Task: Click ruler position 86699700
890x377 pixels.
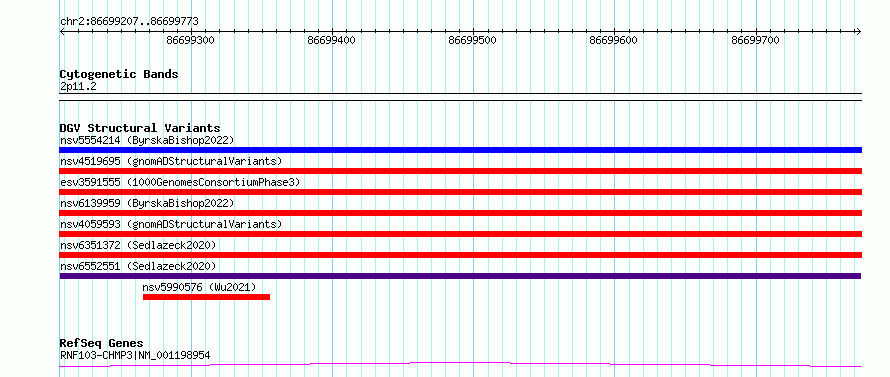Action: (x=755, y=40)
